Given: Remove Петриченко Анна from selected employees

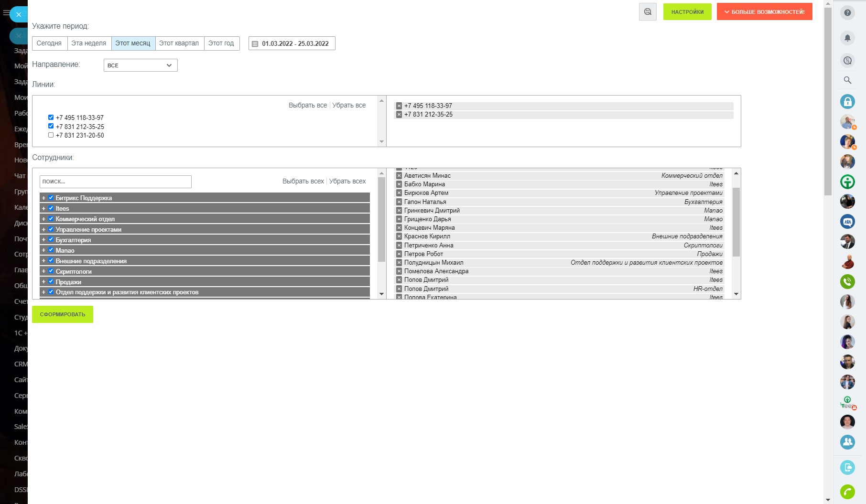Looking at the screenshot, I should [399, 246].
